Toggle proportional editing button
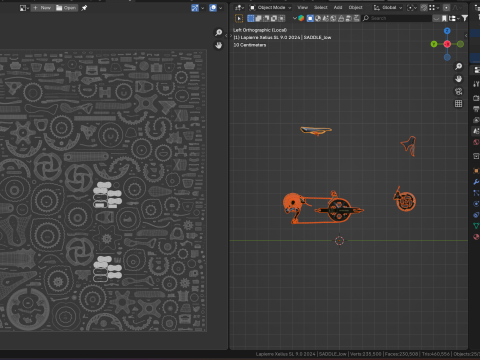480x360 pixels. coord(446,7)
